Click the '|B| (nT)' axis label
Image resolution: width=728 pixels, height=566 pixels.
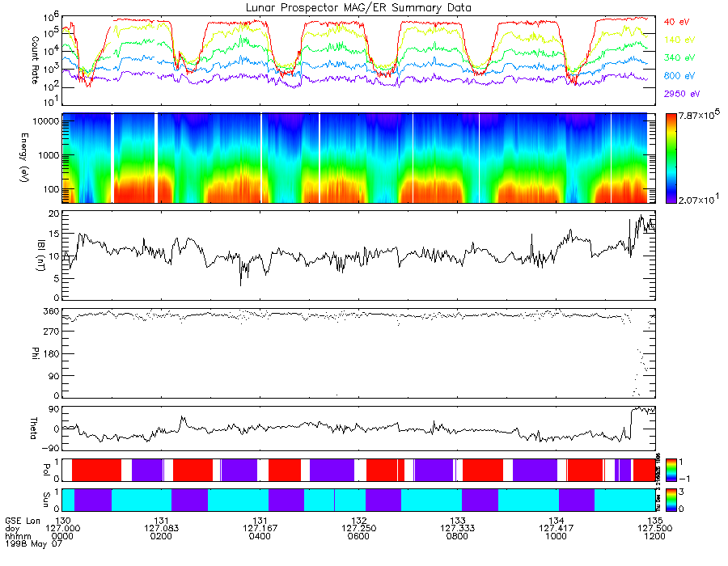(x=41, y=256)
